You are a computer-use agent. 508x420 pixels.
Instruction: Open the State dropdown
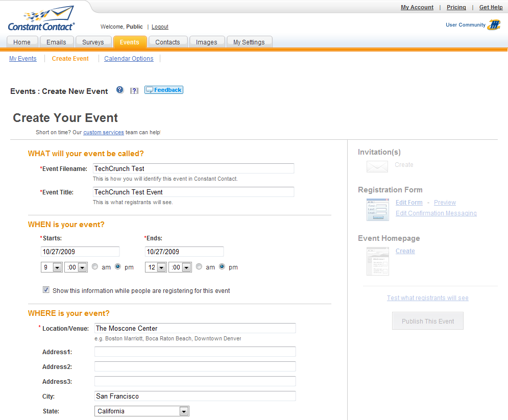(142, 411)
